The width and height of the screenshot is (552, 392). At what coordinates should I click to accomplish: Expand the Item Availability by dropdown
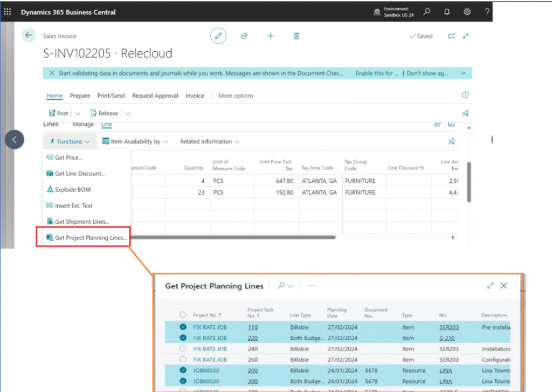tap(135, 141)
